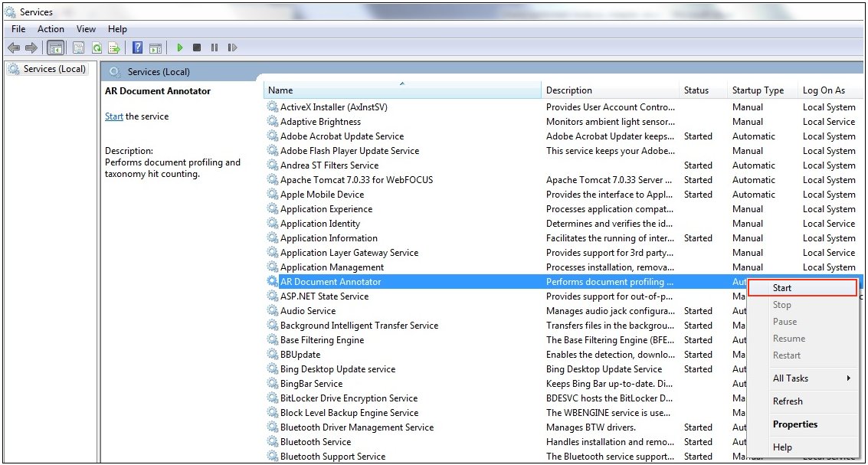Select the Base Filtering Engine service name

coord(323,340)
